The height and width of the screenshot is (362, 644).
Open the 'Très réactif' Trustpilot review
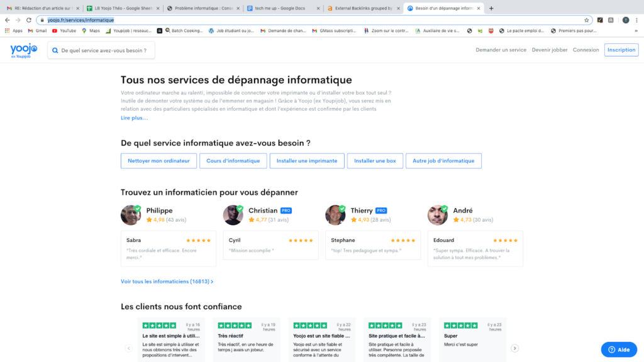point(247,339)
